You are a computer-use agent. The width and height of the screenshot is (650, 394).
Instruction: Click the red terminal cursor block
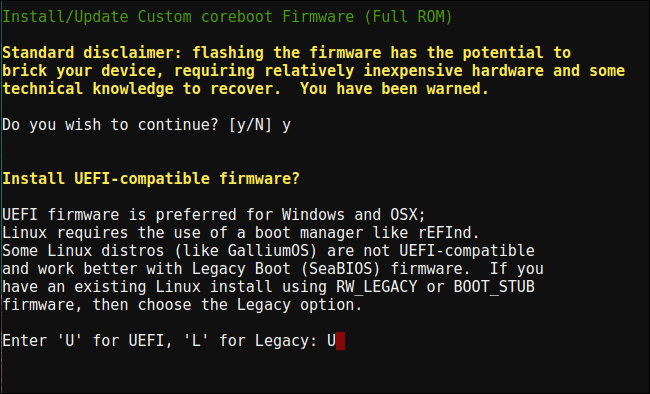click(x=340, y=341)
